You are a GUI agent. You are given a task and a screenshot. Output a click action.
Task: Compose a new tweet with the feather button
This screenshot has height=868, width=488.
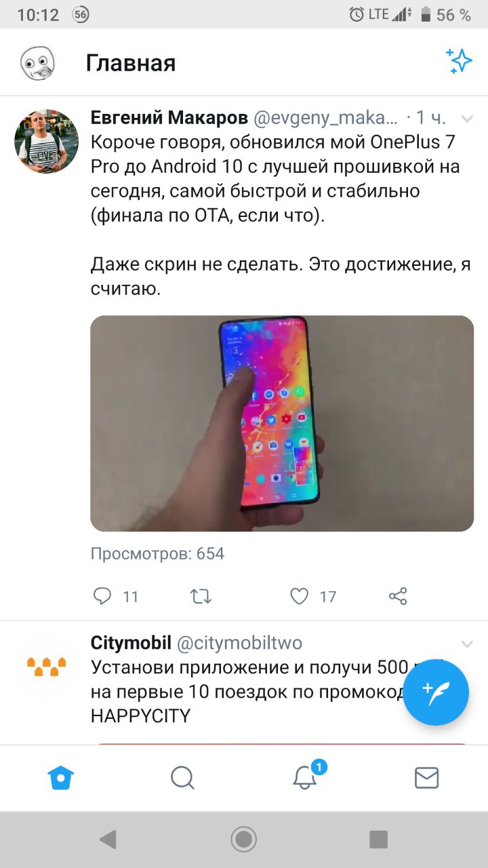pos(436,692)
